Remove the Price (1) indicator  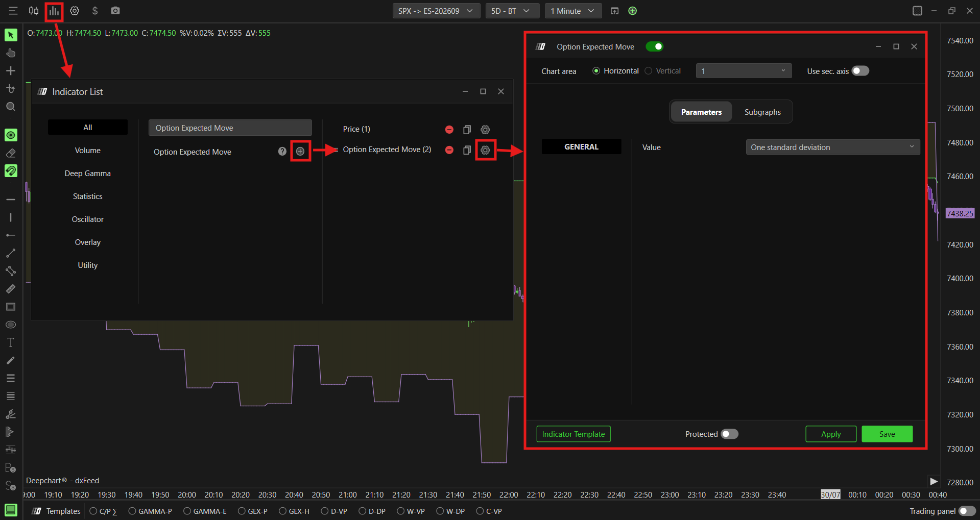449,130
